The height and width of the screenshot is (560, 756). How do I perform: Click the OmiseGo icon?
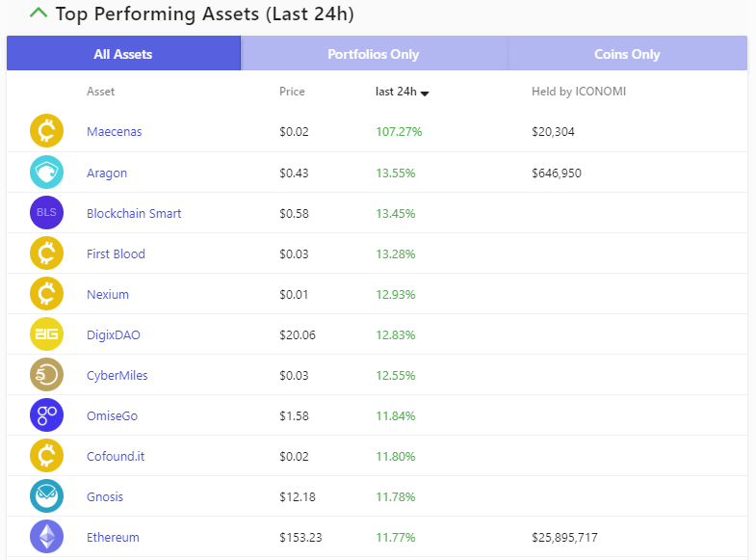coord(46,415)
